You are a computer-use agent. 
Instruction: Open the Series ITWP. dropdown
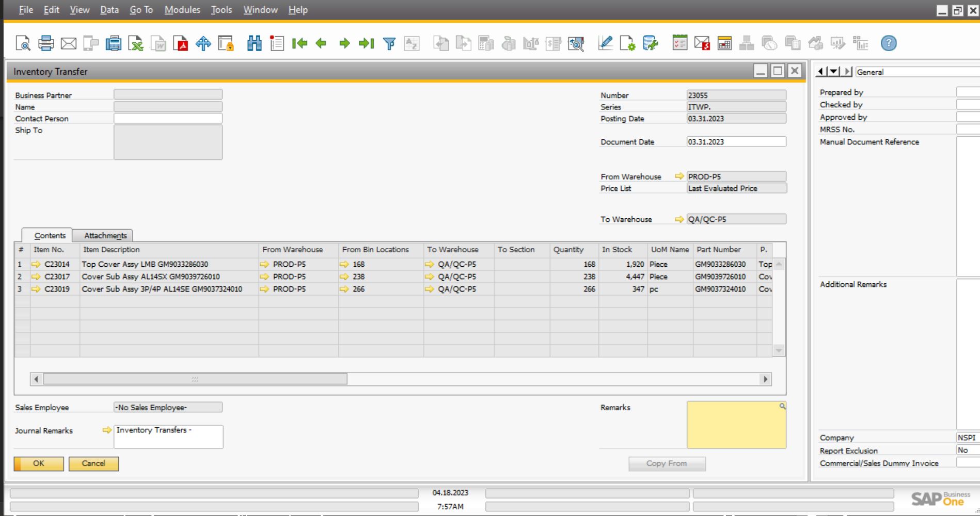[x=736, y=107]
